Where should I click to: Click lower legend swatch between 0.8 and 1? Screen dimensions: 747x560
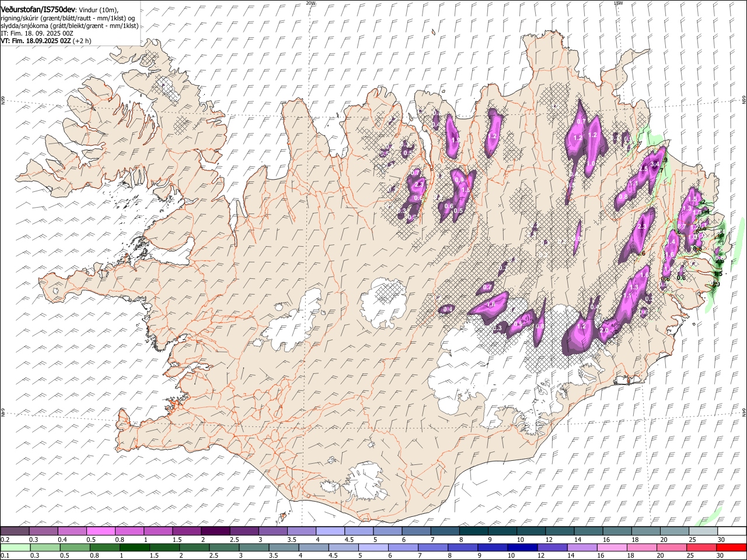coord(104,547)
